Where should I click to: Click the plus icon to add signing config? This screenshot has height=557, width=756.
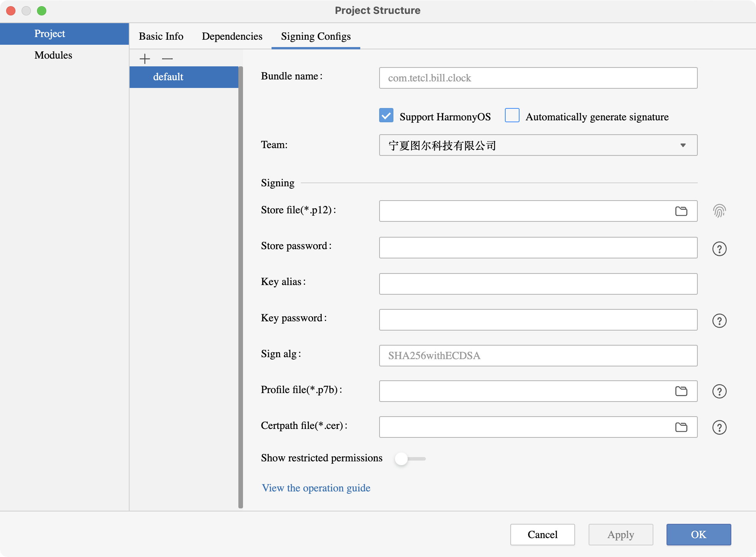point(145,59)
